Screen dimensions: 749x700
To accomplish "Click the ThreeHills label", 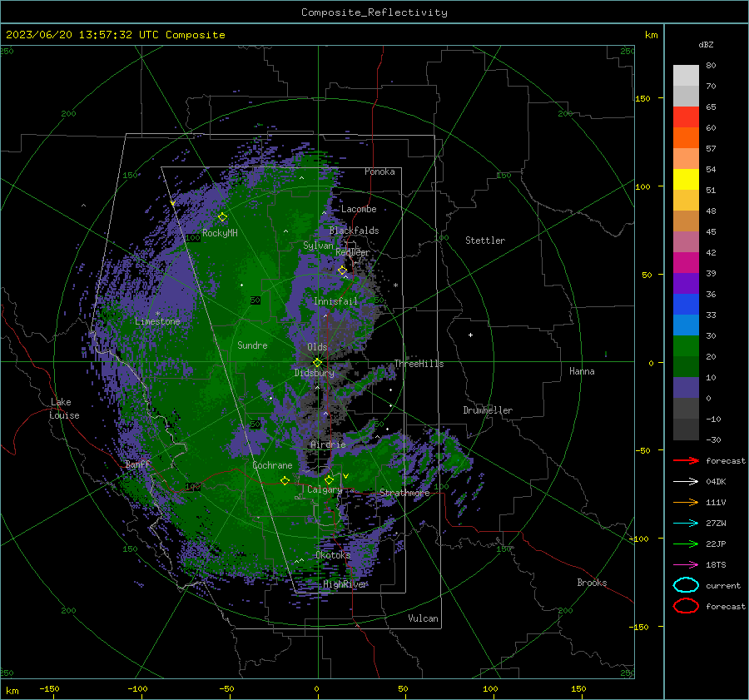I will pos(419,364).
